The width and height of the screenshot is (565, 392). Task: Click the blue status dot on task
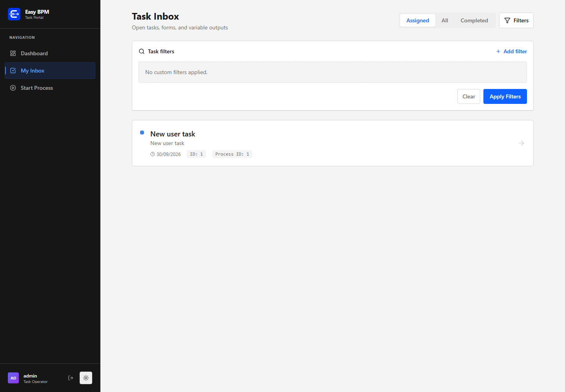(x=142, y=132)
